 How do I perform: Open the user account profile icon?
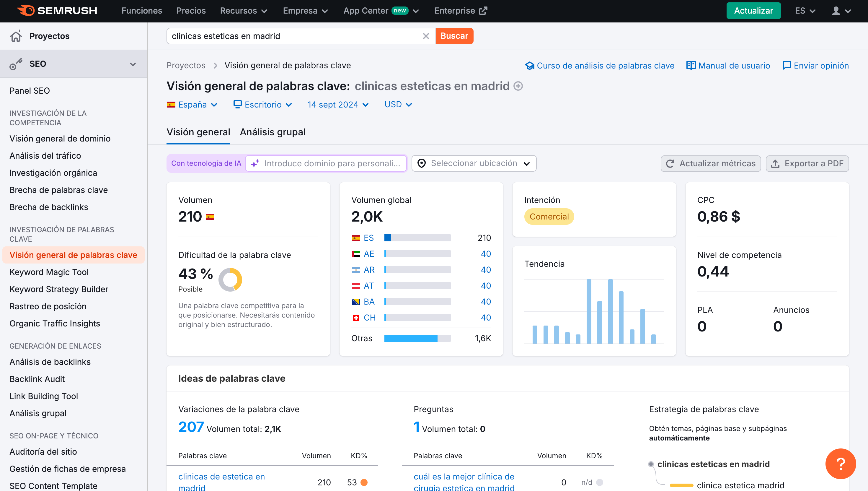(836, 11)
